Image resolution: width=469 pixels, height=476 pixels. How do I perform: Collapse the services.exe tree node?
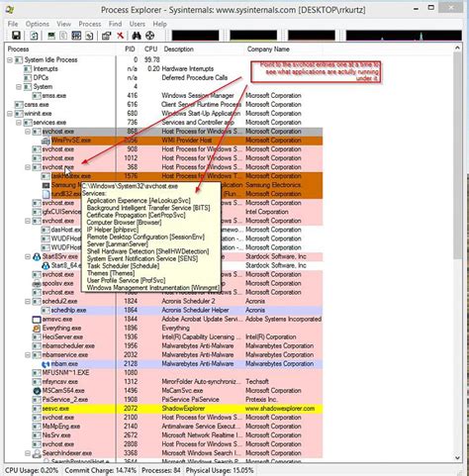pos(19,123)
